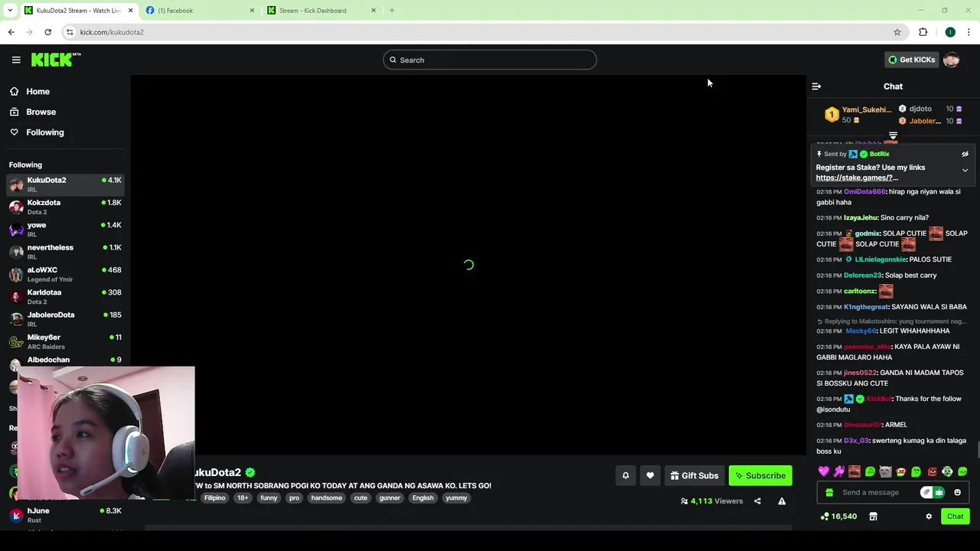Send the crying cat emote

click(x=885, y=471)
